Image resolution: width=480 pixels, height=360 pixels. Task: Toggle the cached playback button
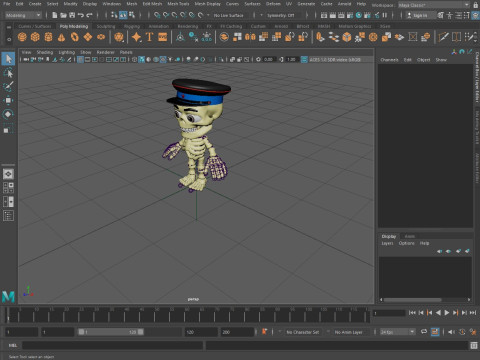(x=435, y=332)
